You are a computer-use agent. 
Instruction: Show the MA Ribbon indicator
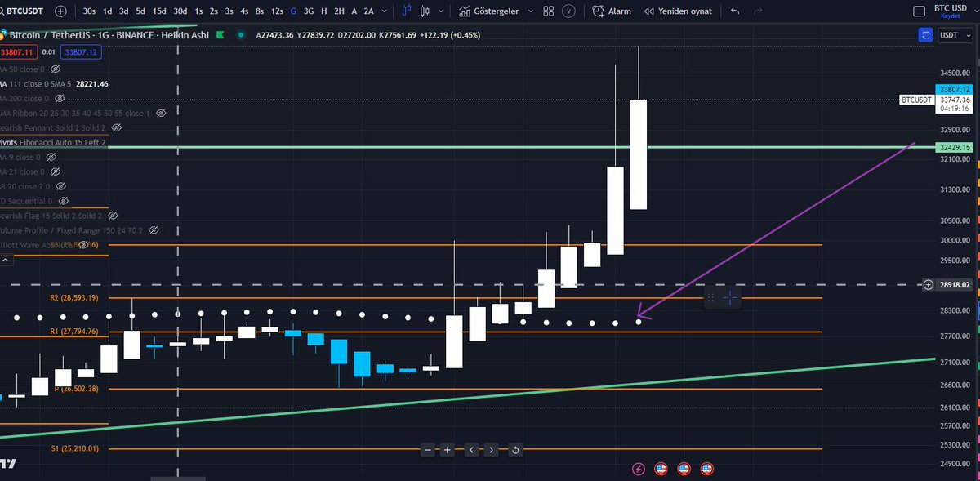pyautogui.click(x=161, y=113)
